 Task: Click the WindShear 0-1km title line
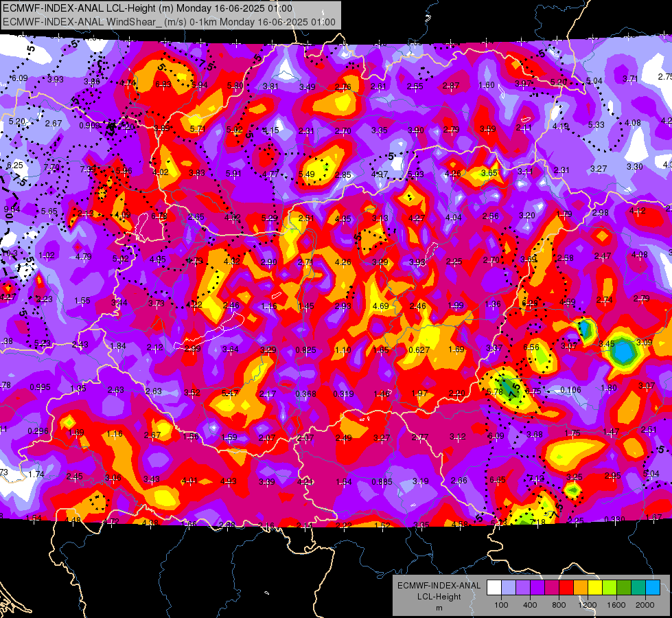(169, 22)
